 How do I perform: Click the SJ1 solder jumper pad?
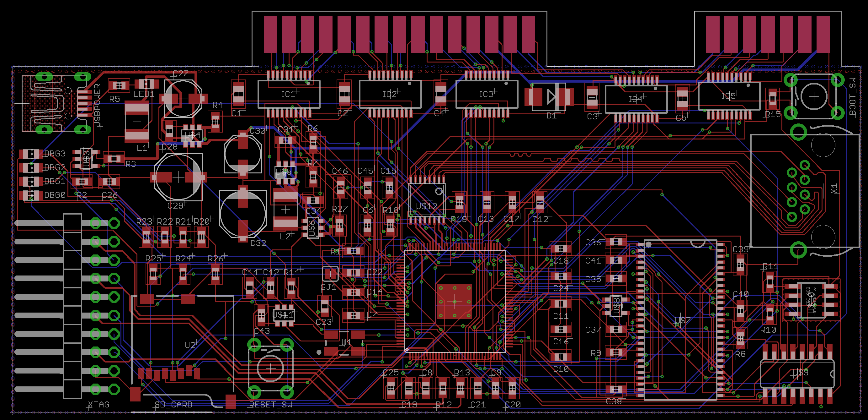pos(330,274)
